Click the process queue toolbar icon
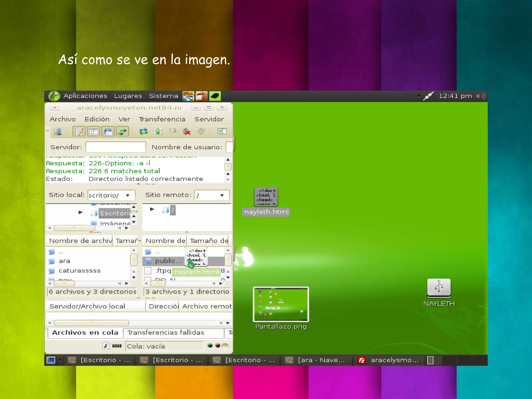The height and width of the screenshot is (399, 532). (x=158, y=132)
